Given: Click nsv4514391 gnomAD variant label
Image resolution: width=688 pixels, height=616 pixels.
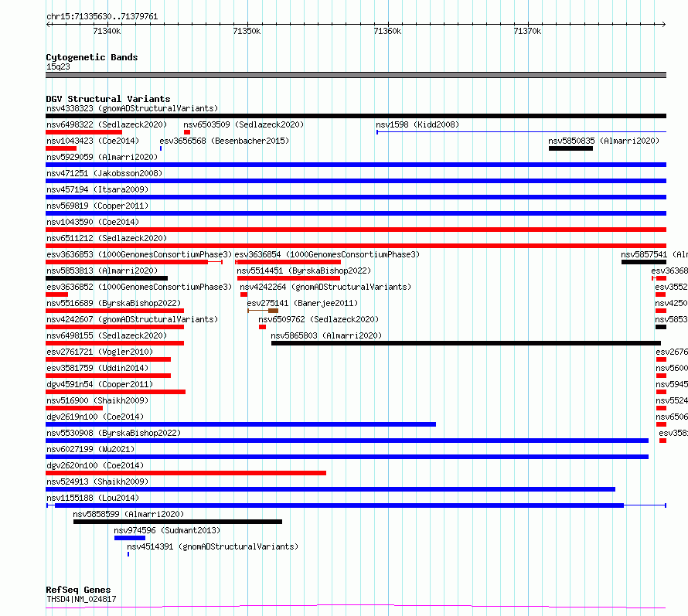Looking at the screenshot, I should tap(213, 546).
